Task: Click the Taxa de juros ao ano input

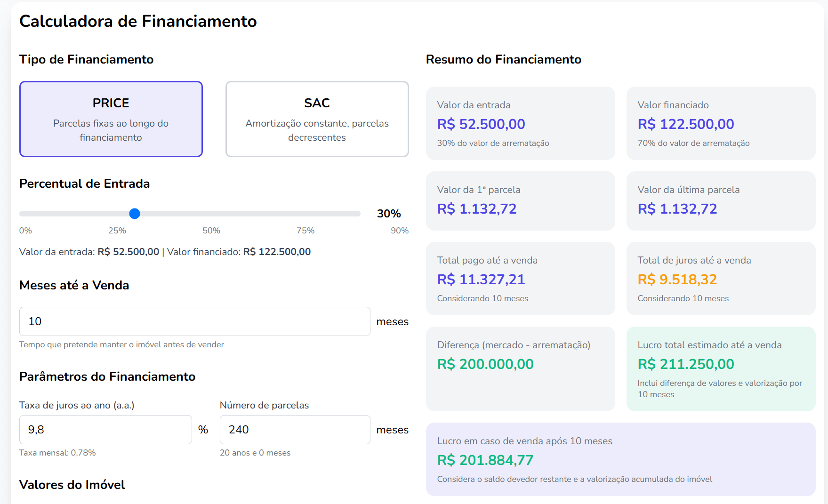Action: click(105, 430)
